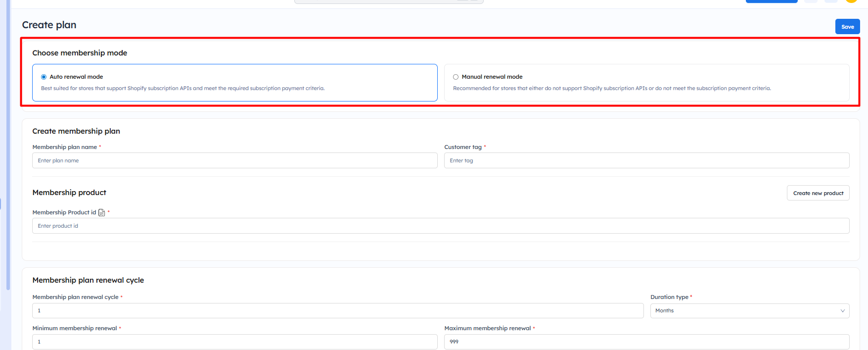The width and height of the screenshot is (868, 350).
Task: Click the yellow profile avatar at top right
Action: point(851,1)
